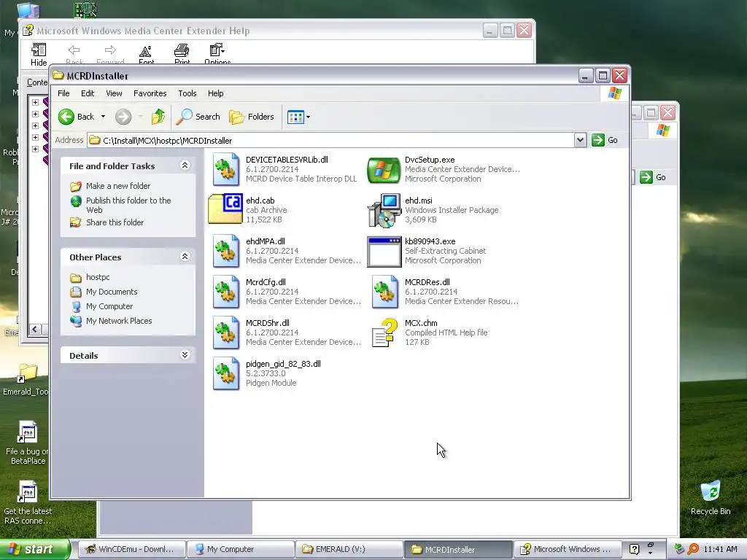The width and height of the screenshot is (747, 560).
Task: Select the kb890943.exe icon
Action: click(384, 252)
